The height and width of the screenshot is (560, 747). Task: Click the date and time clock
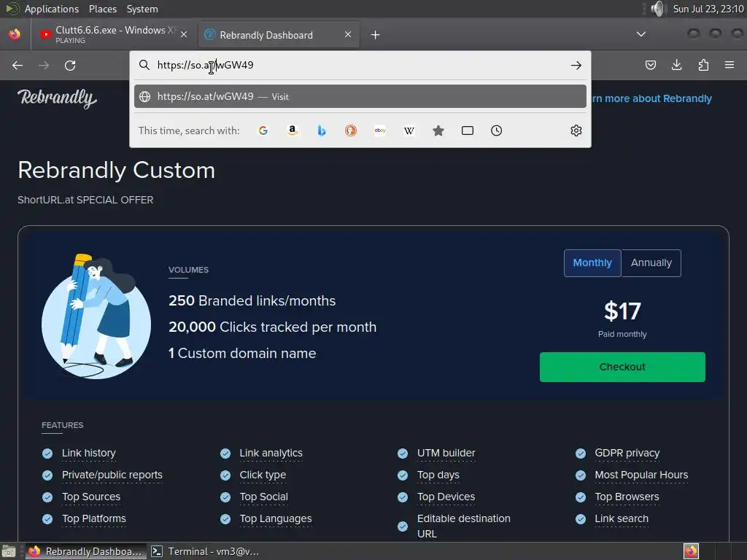pos(708,9)
